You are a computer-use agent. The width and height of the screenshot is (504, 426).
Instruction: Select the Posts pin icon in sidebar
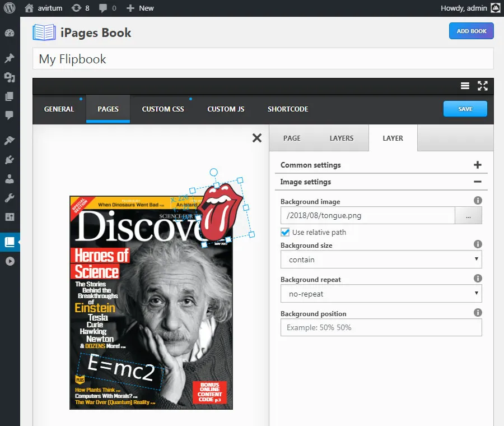coord(10,58)
